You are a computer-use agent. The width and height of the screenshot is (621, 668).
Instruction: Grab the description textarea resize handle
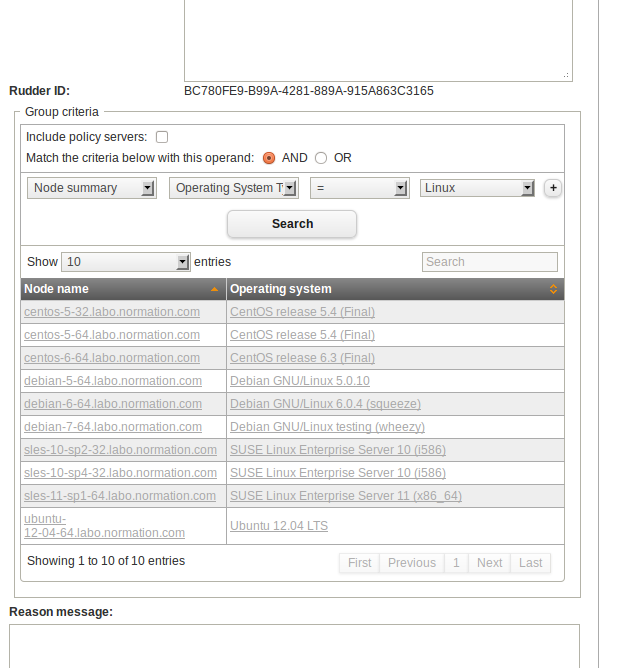pos(566,75)
